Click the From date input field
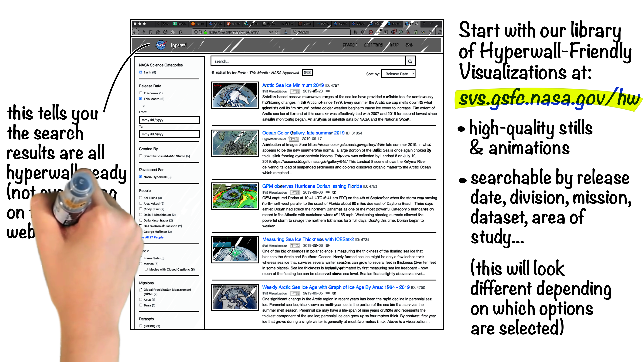Image resolution: width=644 pixels, height=362 pixels. (169, 120)
